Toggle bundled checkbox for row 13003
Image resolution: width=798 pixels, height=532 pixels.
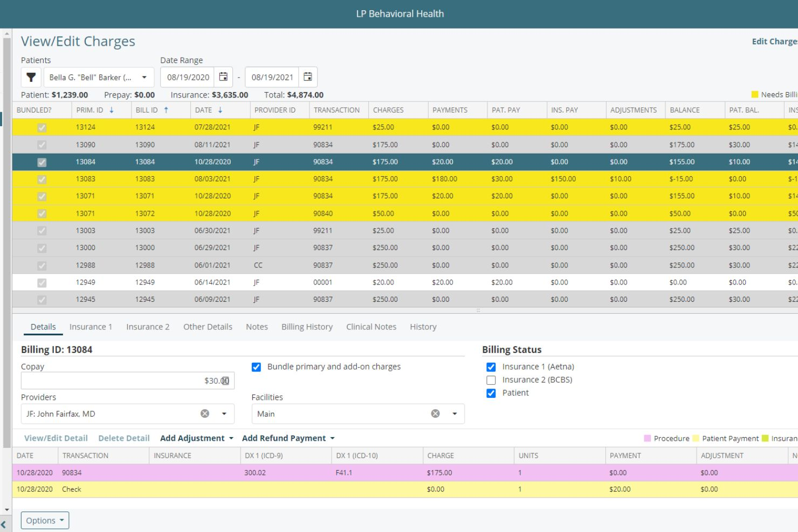tap(42, 231)
